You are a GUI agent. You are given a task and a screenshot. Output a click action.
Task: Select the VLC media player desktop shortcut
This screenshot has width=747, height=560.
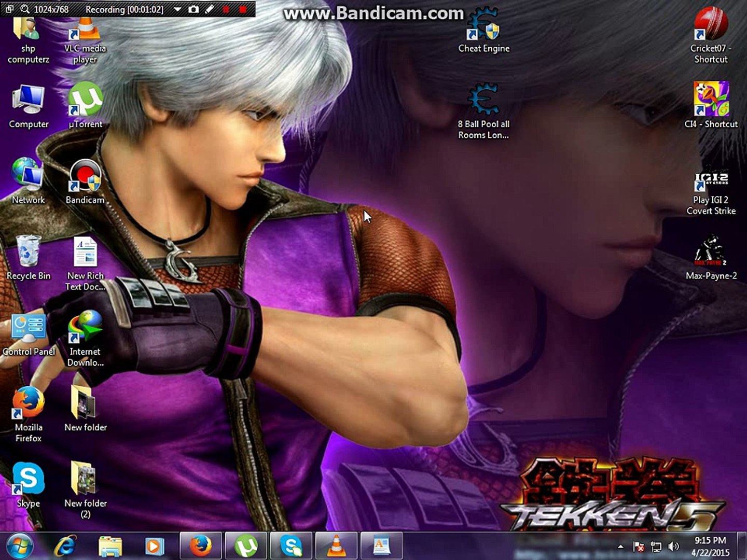click(85, 40)
